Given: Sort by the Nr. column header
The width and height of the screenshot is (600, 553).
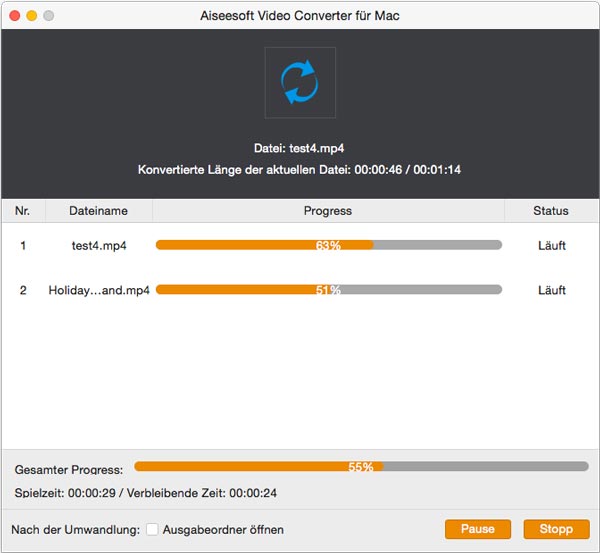Looking at the screenshot, I should point(23,211).
